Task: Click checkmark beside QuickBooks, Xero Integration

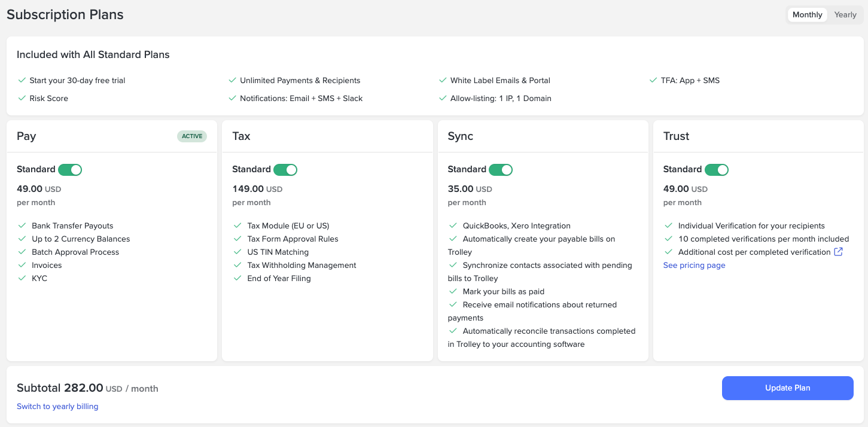Action: click(453, 225)
